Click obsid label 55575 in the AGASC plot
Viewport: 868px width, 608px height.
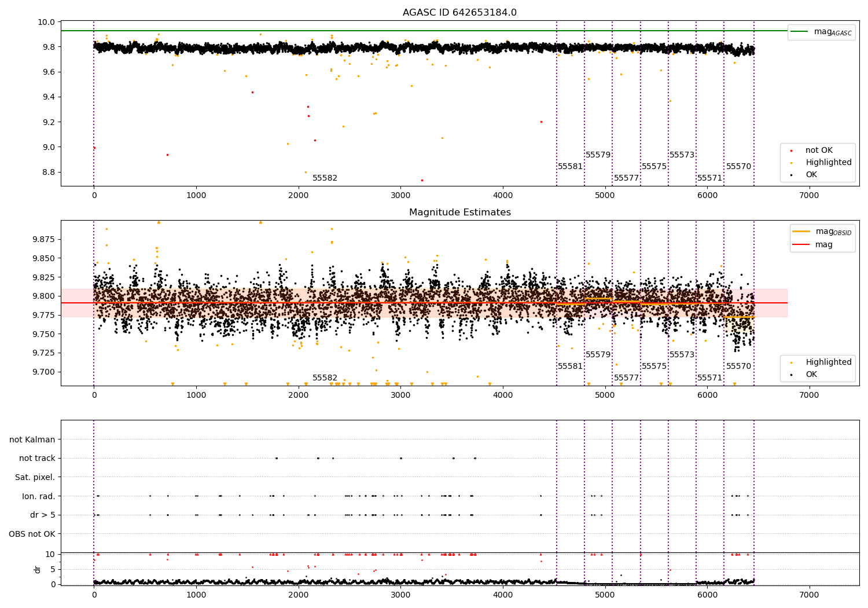[654, 167]
